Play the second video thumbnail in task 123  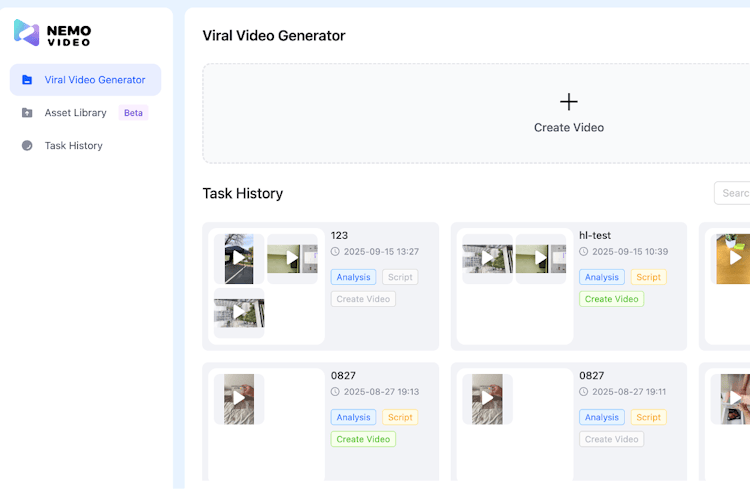(292, 259)
